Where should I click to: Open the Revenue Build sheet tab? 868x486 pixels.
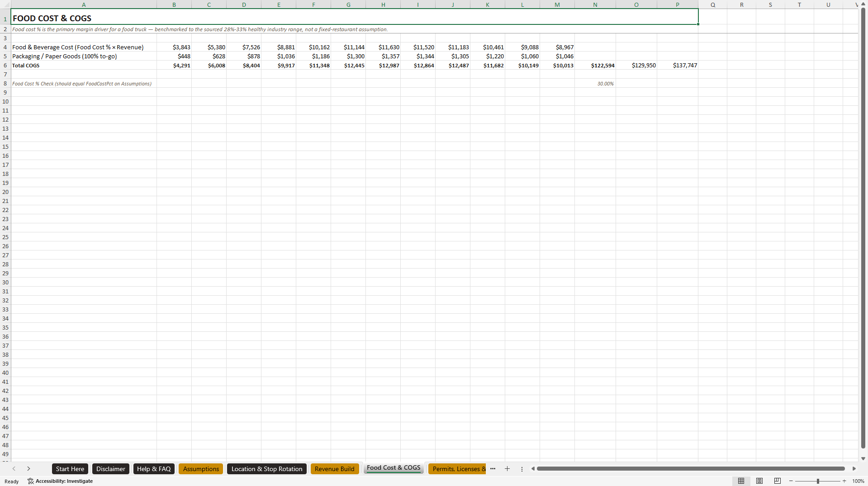pyautogui.click(x=335, y=469)
